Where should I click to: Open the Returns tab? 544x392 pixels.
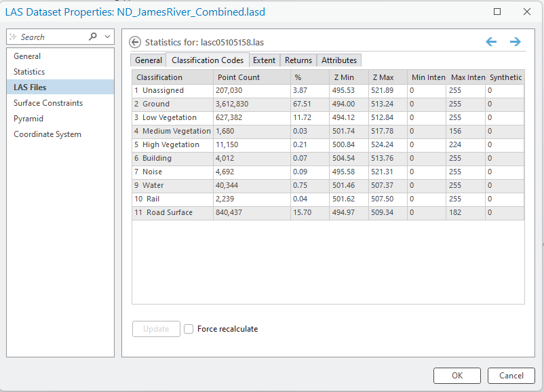click(298, 60)
